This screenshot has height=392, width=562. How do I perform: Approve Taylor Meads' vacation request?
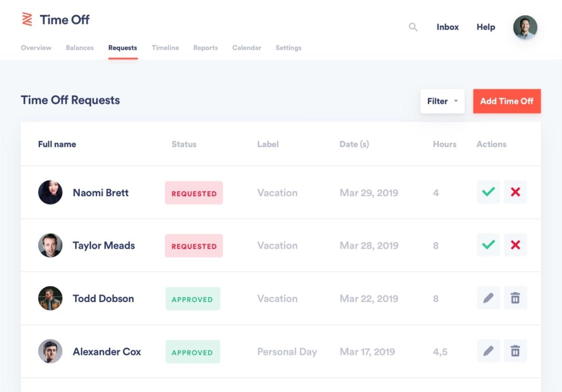point(488,245)
